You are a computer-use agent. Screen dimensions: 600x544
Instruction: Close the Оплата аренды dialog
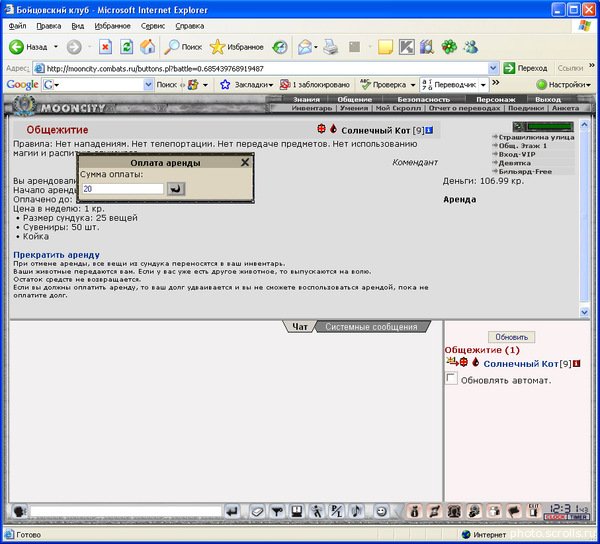(245, 163)
